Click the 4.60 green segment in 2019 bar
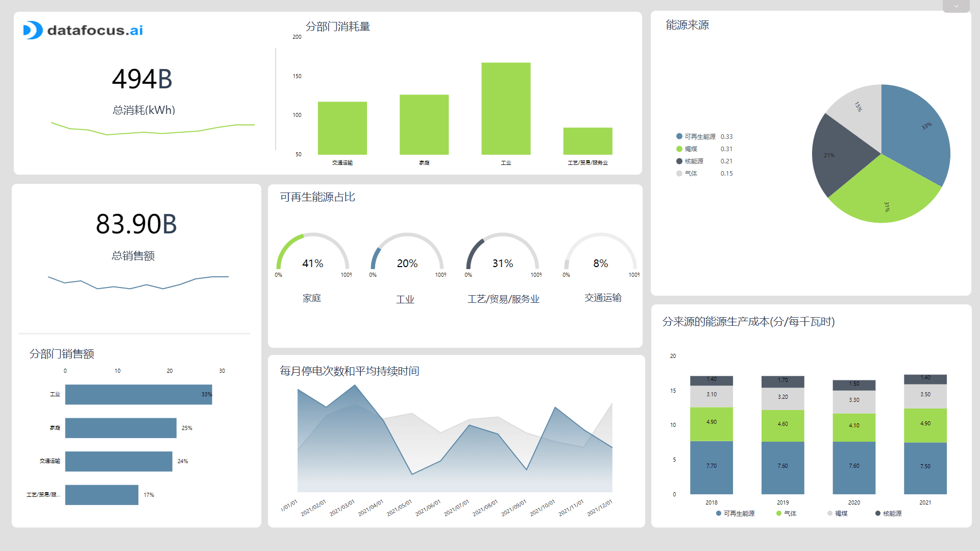980x551 pixels. [x=783, y=426]
